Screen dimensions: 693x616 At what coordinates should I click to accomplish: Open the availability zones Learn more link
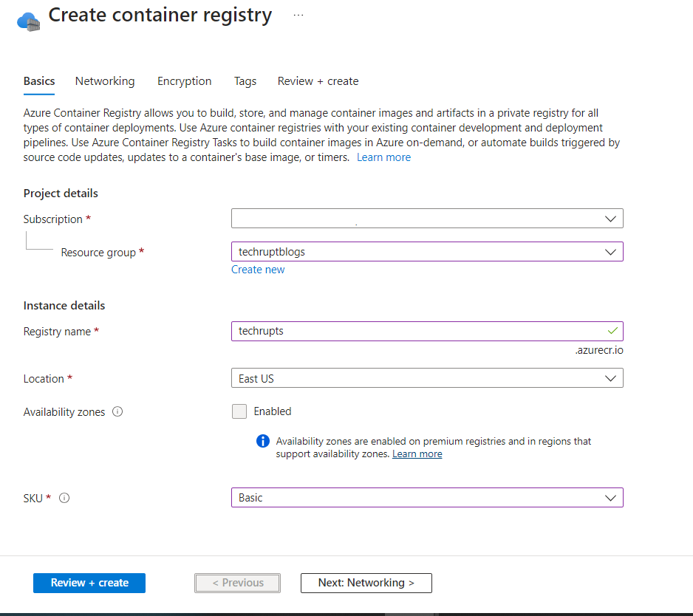click(417, 454)
